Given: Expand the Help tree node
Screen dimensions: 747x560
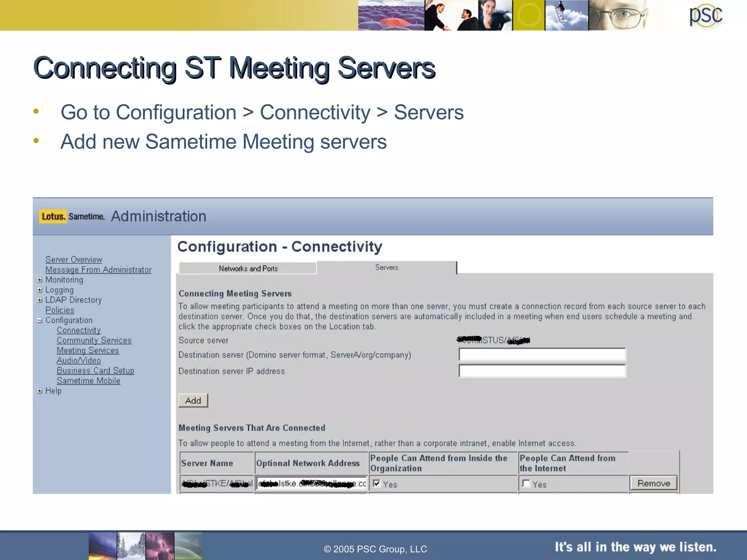Looking at the screenshot, I should [x=40, y=391].
